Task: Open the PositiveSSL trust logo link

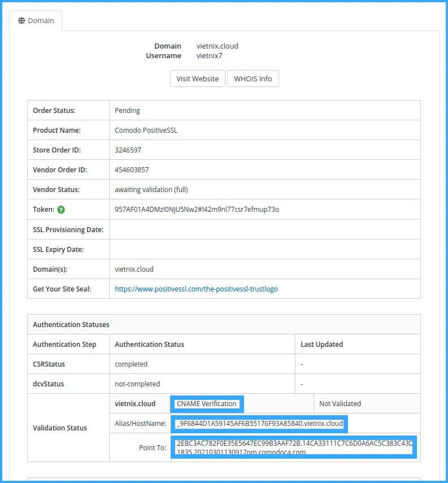Action: tap(196, 289)
